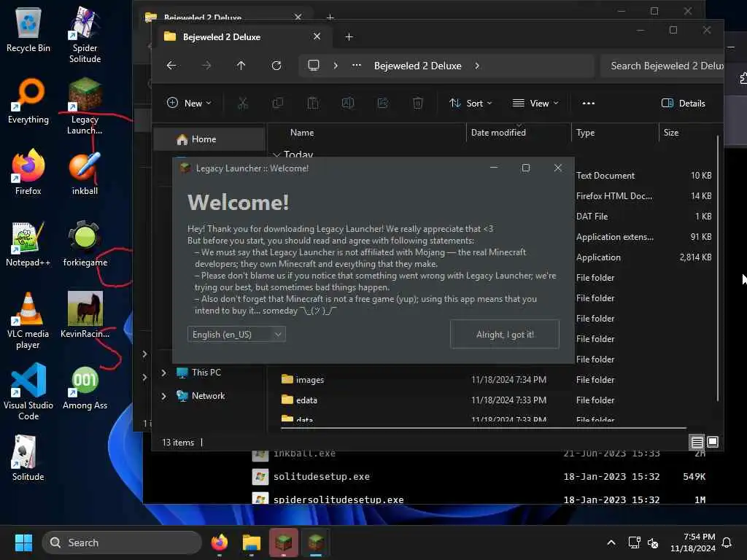Screen dimensions: 747x560
Task: Click the Copy toolbar icon
Action: pos(278,103)
